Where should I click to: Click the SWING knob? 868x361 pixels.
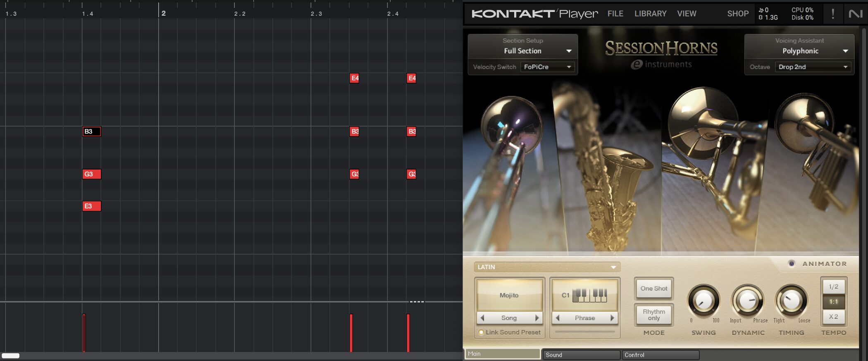click(703, 301)
